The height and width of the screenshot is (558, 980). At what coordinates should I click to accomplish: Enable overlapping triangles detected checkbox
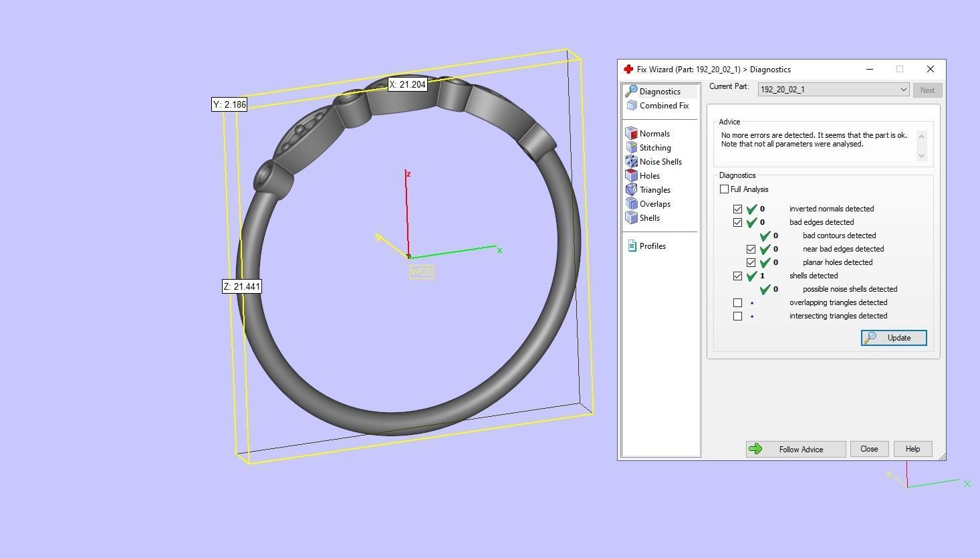pyautogui.click(x=737, y=302)
